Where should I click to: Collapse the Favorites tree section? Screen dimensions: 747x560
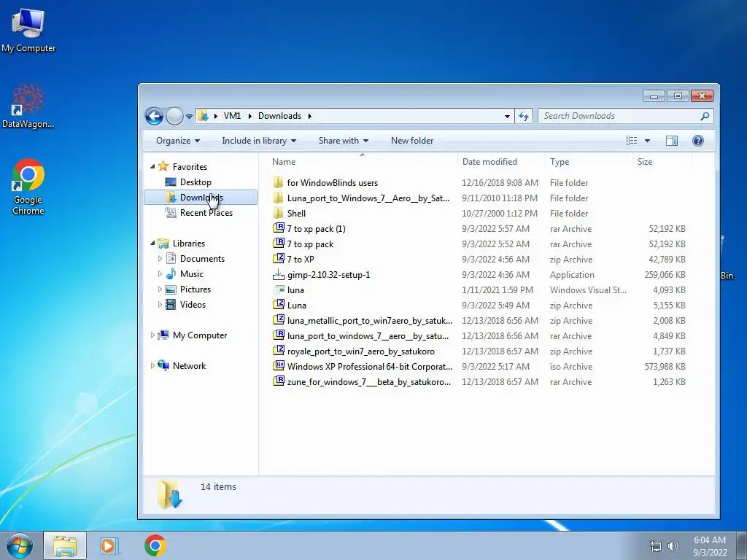pos(152,167)
